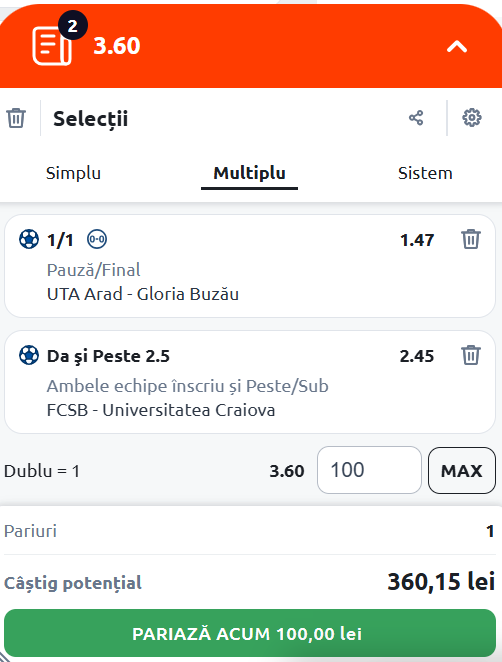
Task: Switch to the Simplu tab
Action: point(73,173)
